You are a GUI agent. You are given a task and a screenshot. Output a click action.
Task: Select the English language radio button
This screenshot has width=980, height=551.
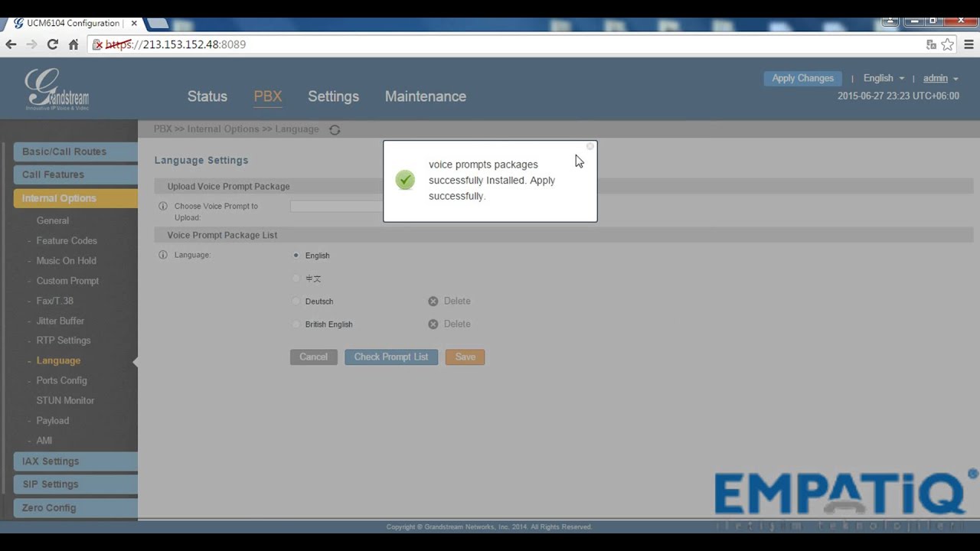pos(296,256)
